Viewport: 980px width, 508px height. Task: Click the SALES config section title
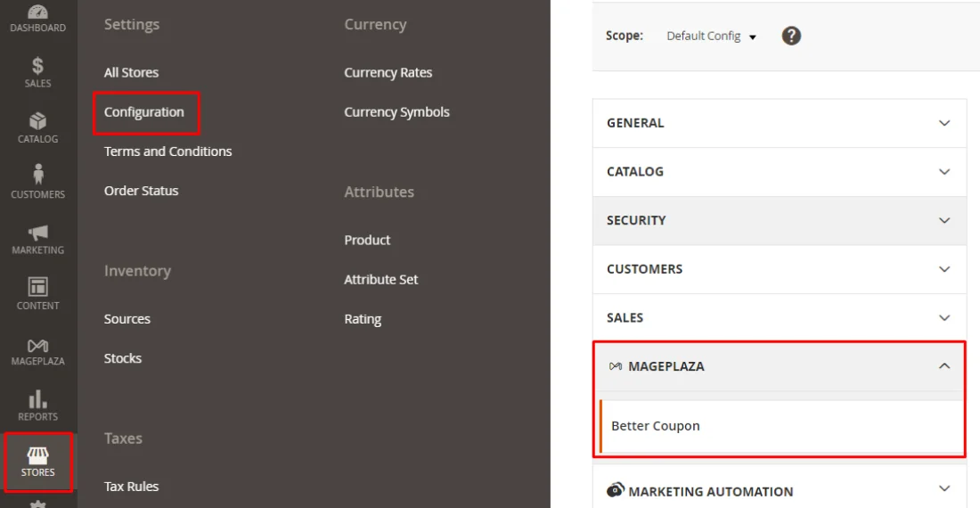point(625,318)
